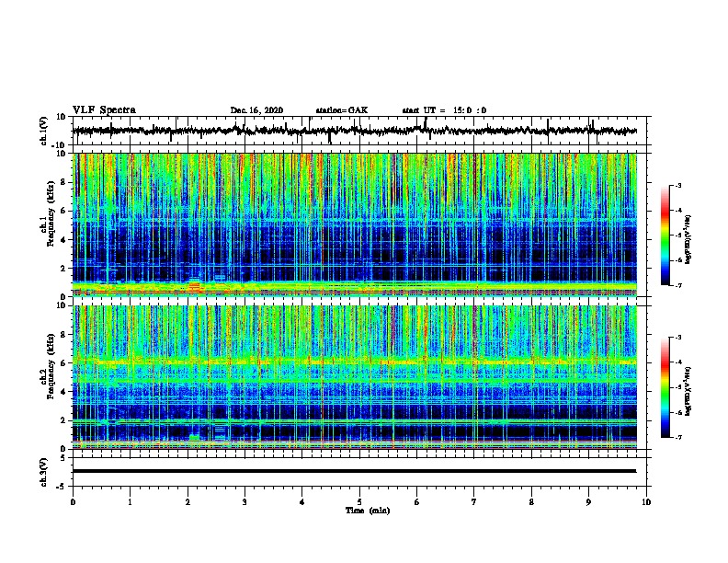Click the ch.1 color scale bar

(x=665, y=236)
